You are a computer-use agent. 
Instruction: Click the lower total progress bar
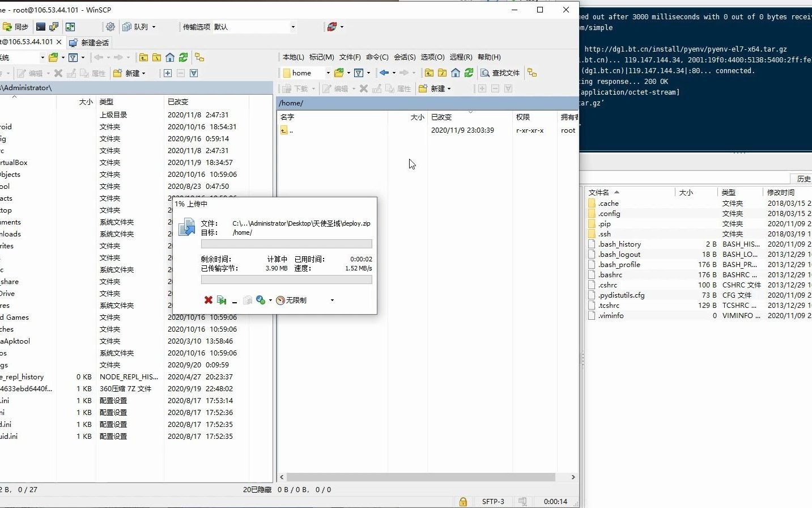(287, 280)
